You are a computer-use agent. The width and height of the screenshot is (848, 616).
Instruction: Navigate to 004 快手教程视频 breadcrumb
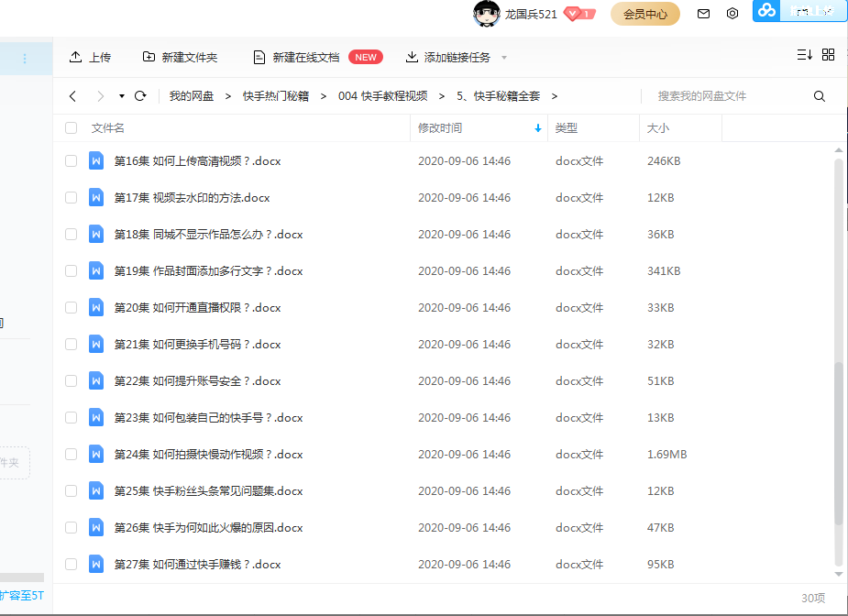[383, 96]
